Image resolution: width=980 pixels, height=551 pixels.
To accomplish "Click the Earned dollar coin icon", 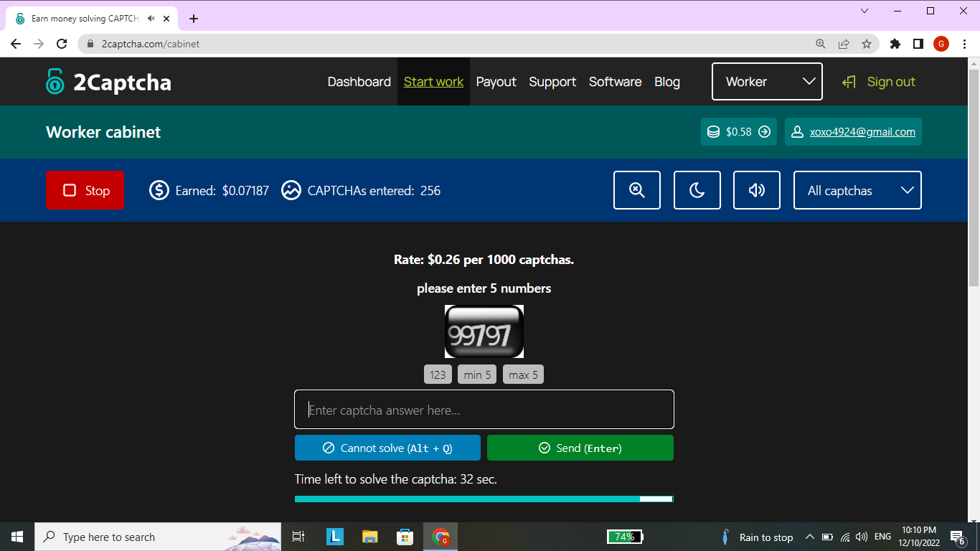I will [159, 190].
